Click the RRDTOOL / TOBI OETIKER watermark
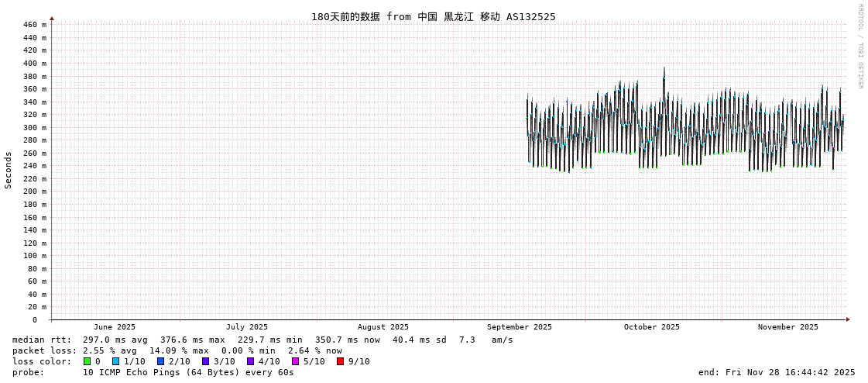 [x=859, y=47]
